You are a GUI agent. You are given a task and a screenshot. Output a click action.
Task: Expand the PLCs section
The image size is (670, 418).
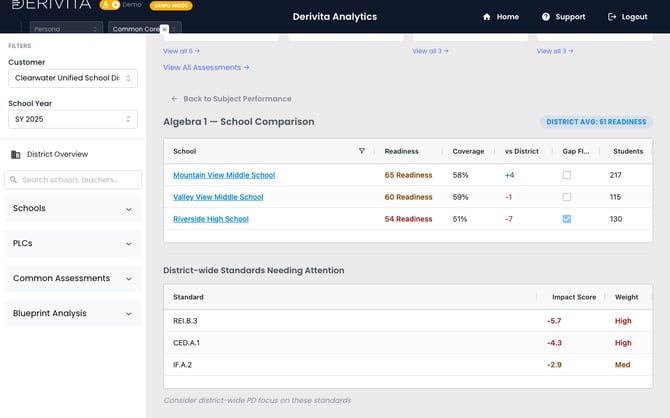[73, 244]
